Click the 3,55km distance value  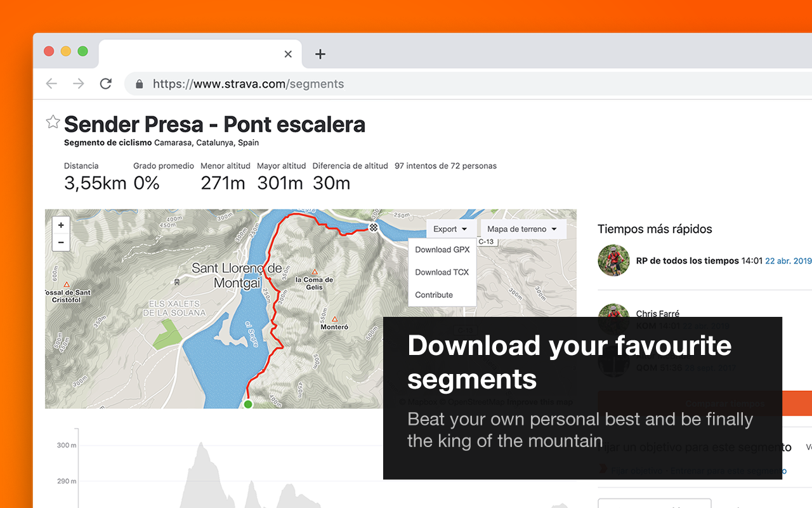pyautogui.click(x=95, y=184)
